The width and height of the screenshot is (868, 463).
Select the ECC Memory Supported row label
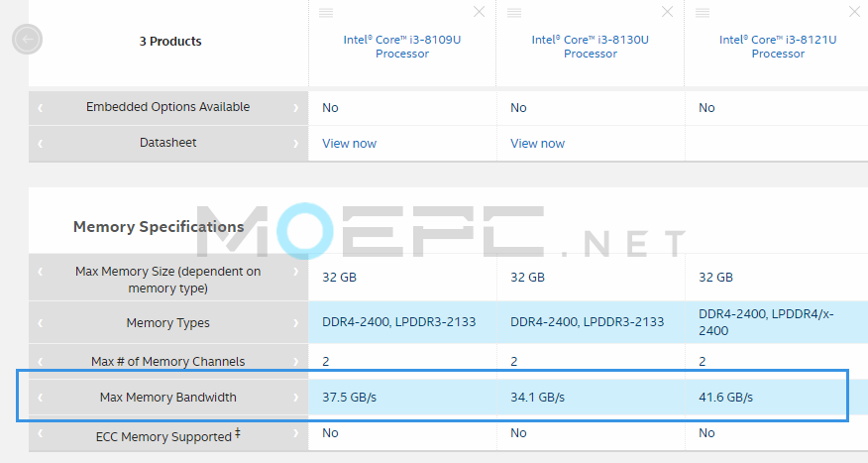pyautogui.click(x=167, y=436)
